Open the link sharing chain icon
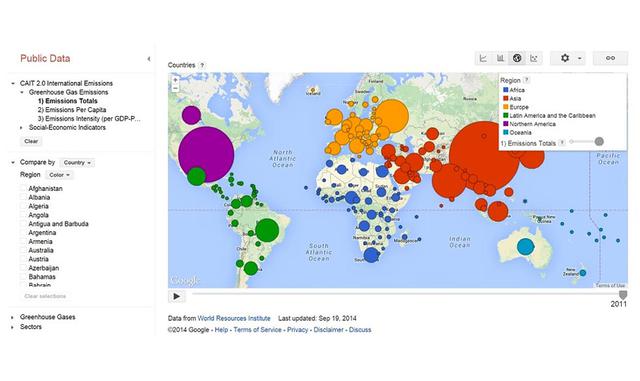 coord(610,58)
